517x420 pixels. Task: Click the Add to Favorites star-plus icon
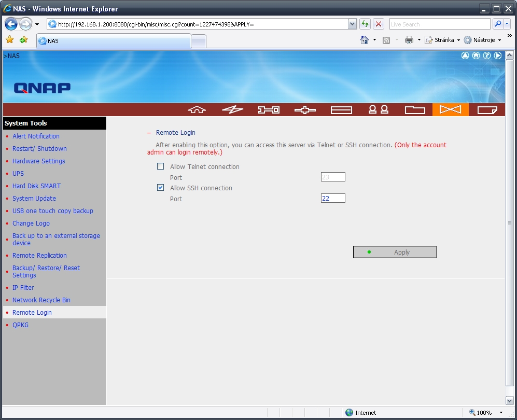[23, 40]
